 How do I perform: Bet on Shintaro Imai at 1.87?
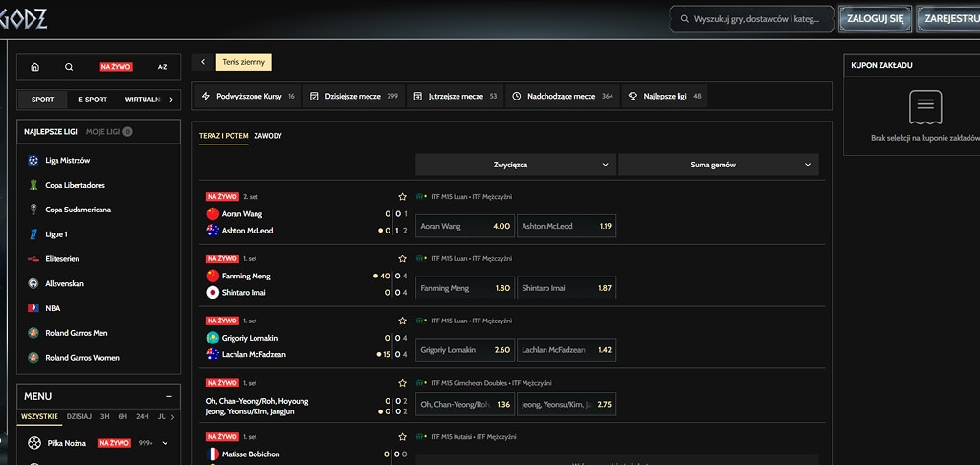[x=567, y=287]
